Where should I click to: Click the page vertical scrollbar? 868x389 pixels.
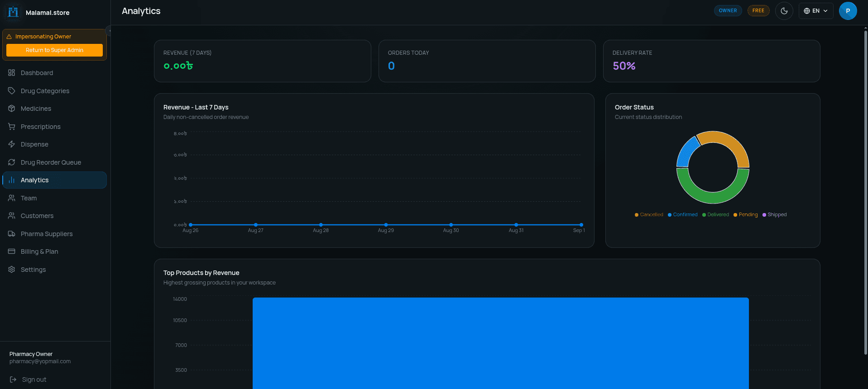click(865, 192)
